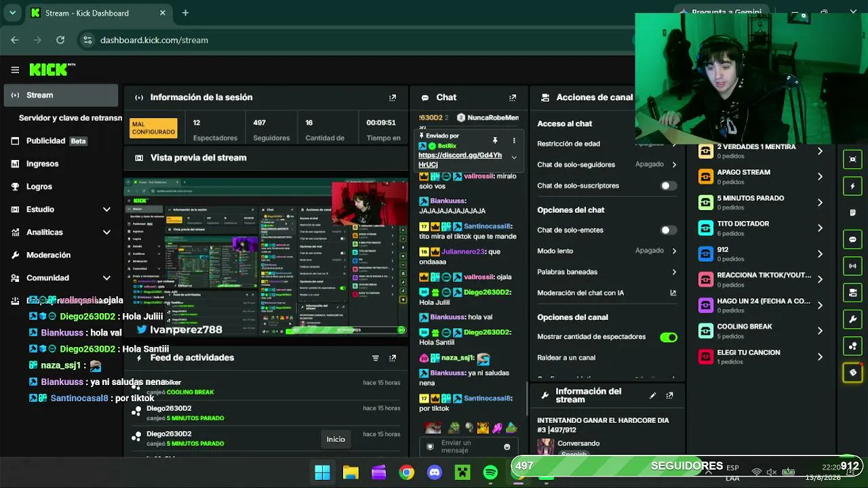Image resolution: width=868 pixels, height=488 pixels.
Task: Launch Minecraft from the taskbar
Action: [x=462, y=472]
